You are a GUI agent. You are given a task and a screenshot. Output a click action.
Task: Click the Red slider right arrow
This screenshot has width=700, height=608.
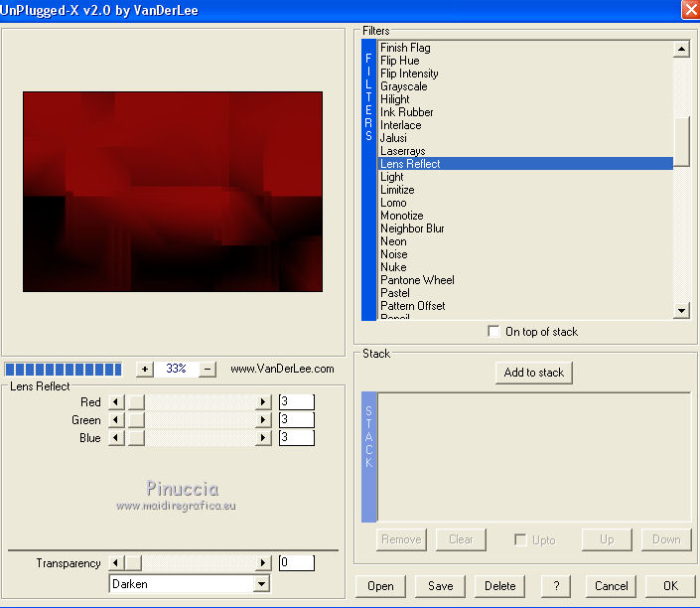tap(263, 402)
